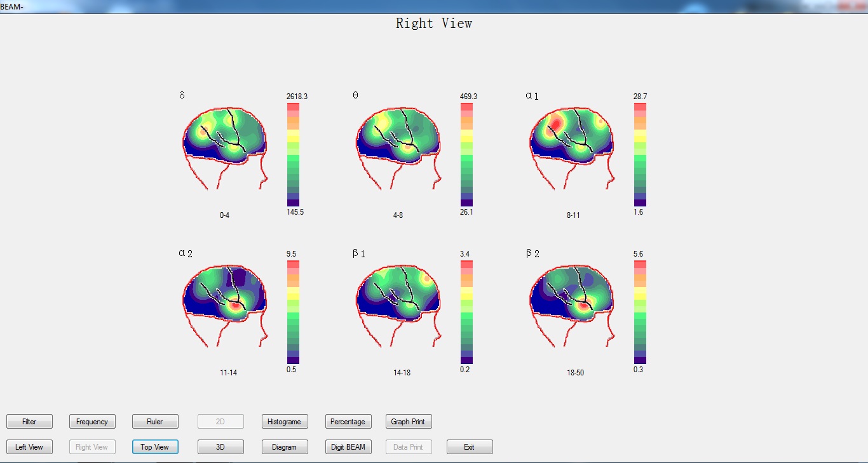Open the Diagram button
Viewport: 868px width, 463px height.
(285, 447)
